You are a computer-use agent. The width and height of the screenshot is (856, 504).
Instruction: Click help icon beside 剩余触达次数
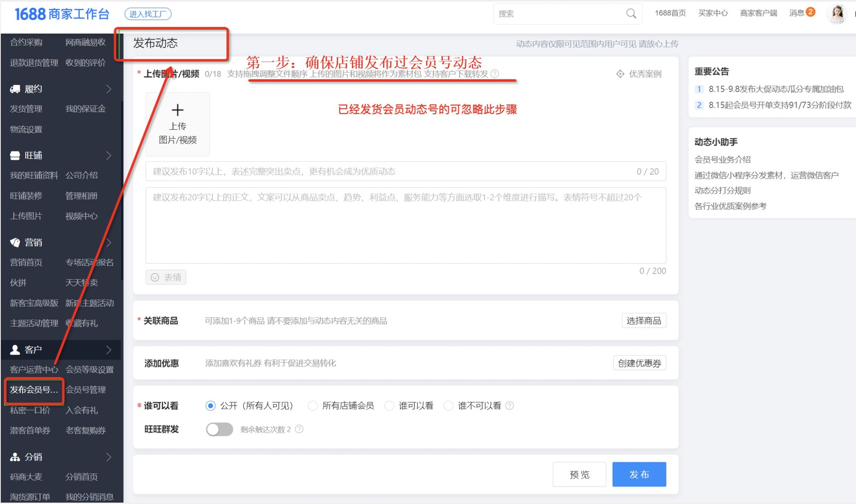[x=299, y=429]
